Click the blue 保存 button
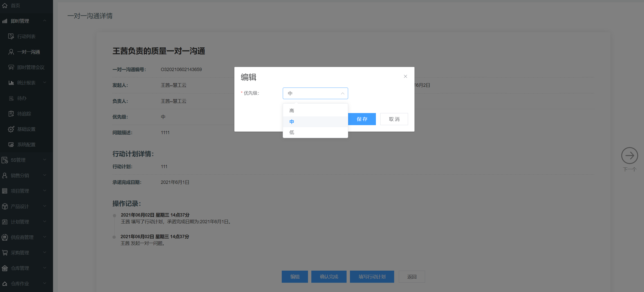644x292 pixels. coord(362,119)
